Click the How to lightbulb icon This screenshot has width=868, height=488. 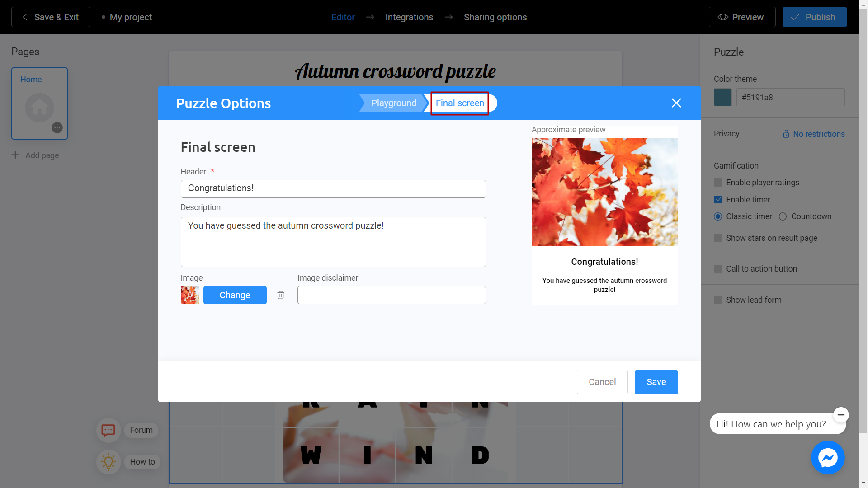coord(107,462)
